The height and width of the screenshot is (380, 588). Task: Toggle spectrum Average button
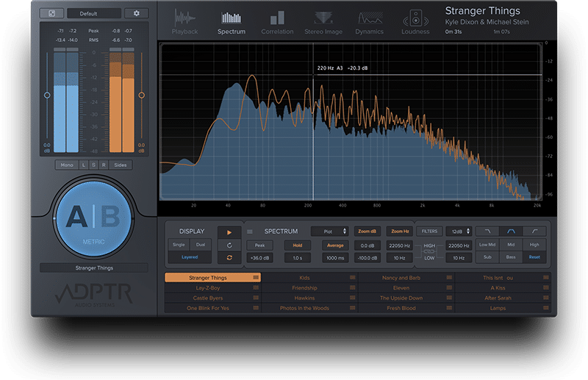coord(335,245)
